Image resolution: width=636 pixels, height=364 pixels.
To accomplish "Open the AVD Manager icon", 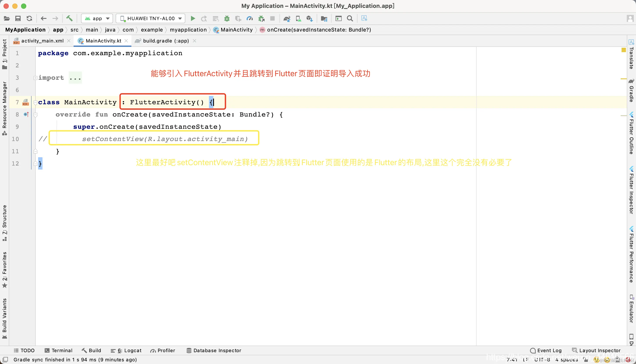I will pos(298,18).
